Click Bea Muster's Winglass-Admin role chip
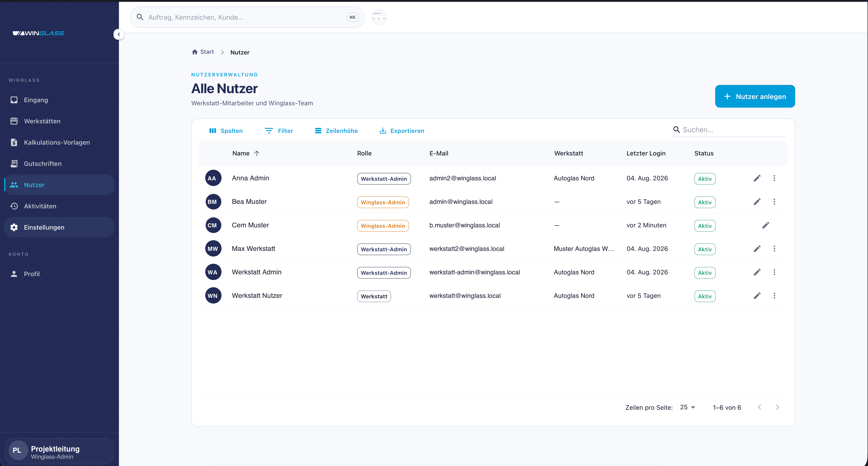 click(383, 202)
